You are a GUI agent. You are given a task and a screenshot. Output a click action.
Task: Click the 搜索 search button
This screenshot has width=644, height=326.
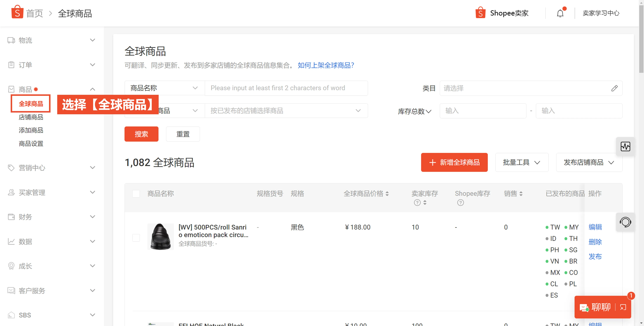(x=141, y=134)
